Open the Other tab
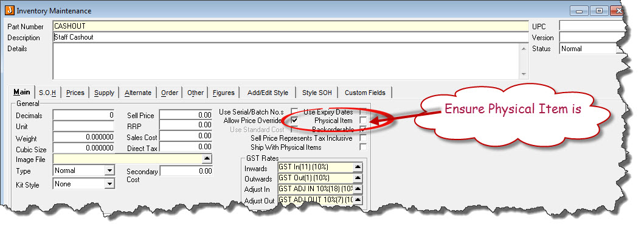 tap(195, 93)
